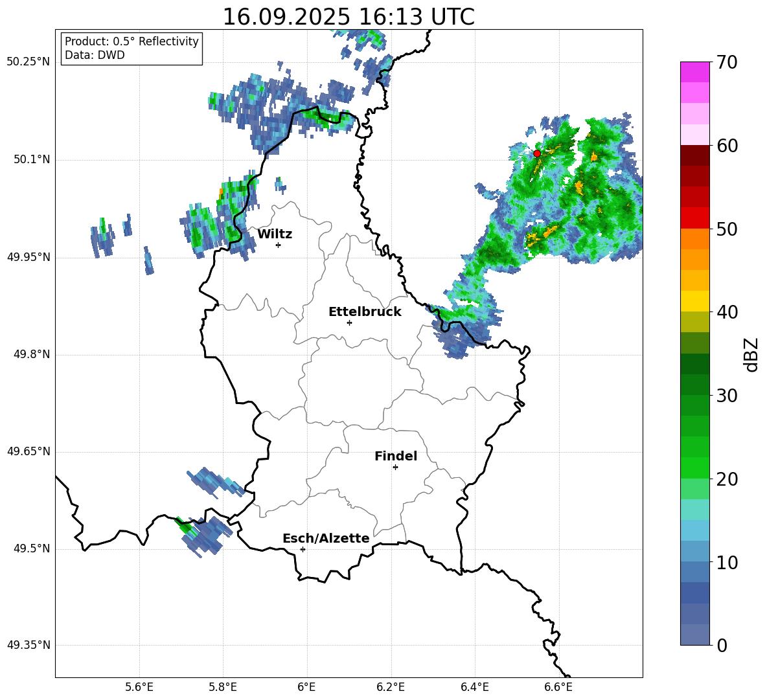Click the title 16.09.2025 16:13 UTC
767x700 pixels.
click(349, 17)
